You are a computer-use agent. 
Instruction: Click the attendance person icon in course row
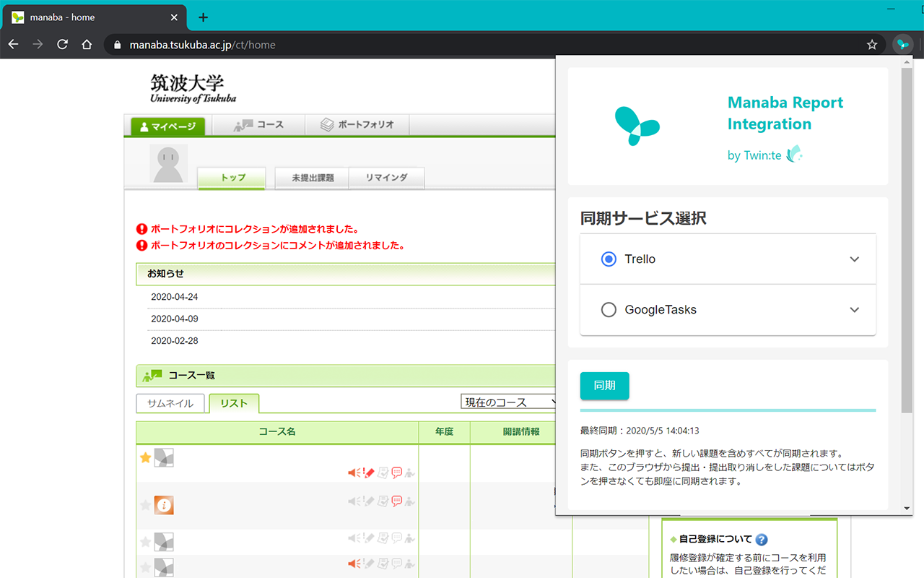[x=409, y=473]
